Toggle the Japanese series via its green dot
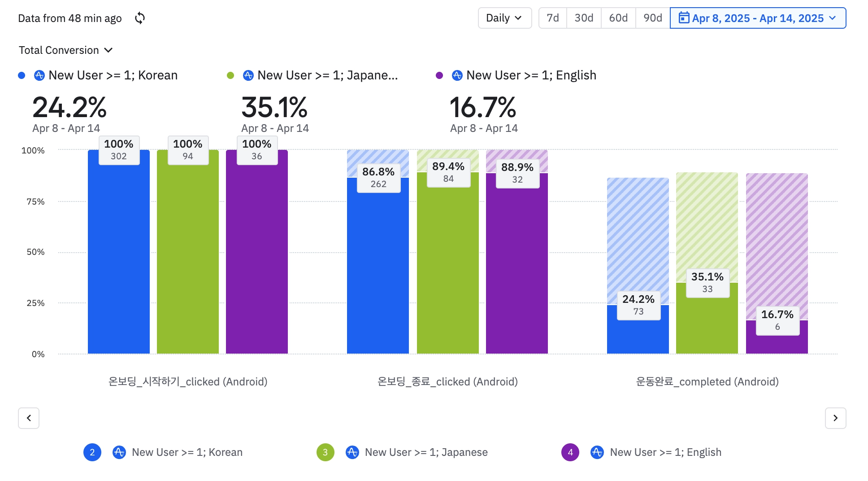 230,75
